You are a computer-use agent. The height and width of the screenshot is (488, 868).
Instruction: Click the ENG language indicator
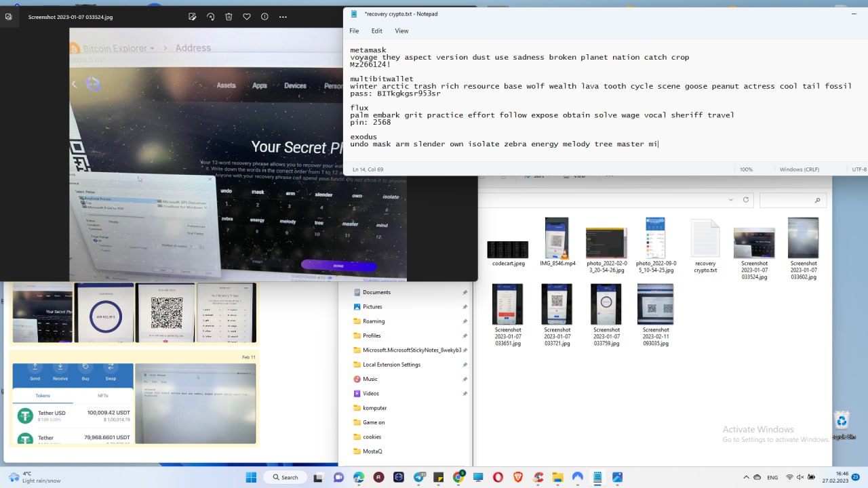coord(772,477)
